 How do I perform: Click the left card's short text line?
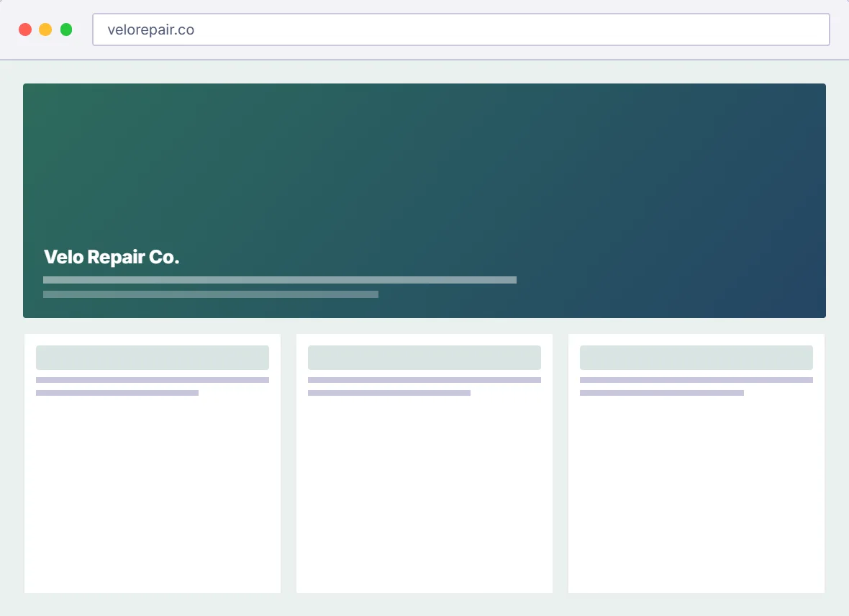click(x=117, y=393)
